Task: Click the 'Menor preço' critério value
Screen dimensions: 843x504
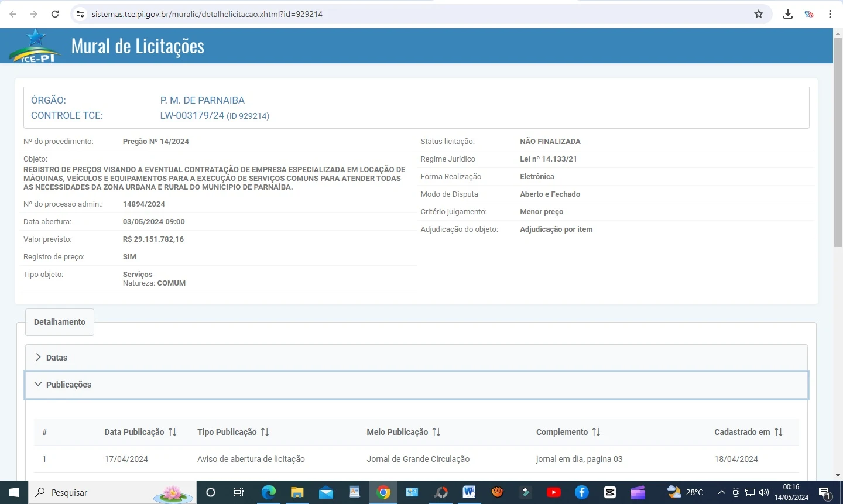Action: pyautogui.click(x=542, y=211)
